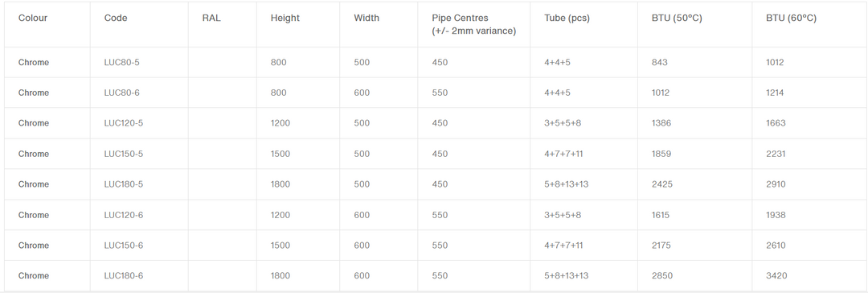Screen dimensions: 868x293
Task: Select the 3420 BTU value
Action: [x=776, y=276]
